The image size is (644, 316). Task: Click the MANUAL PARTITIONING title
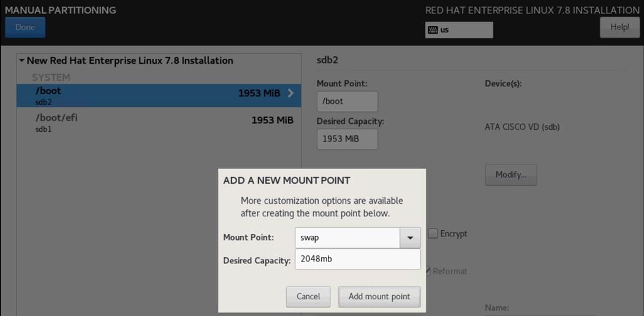(61, 10)
